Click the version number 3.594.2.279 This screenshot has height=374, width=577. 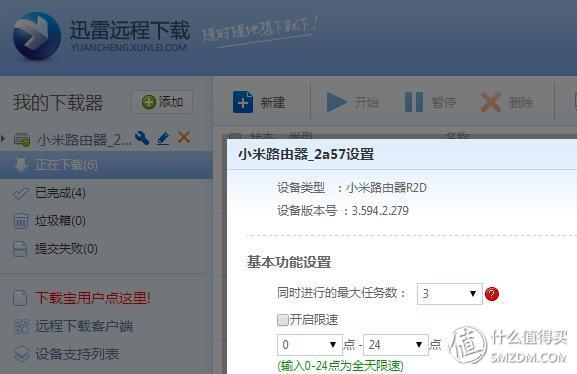click(380, 211)
